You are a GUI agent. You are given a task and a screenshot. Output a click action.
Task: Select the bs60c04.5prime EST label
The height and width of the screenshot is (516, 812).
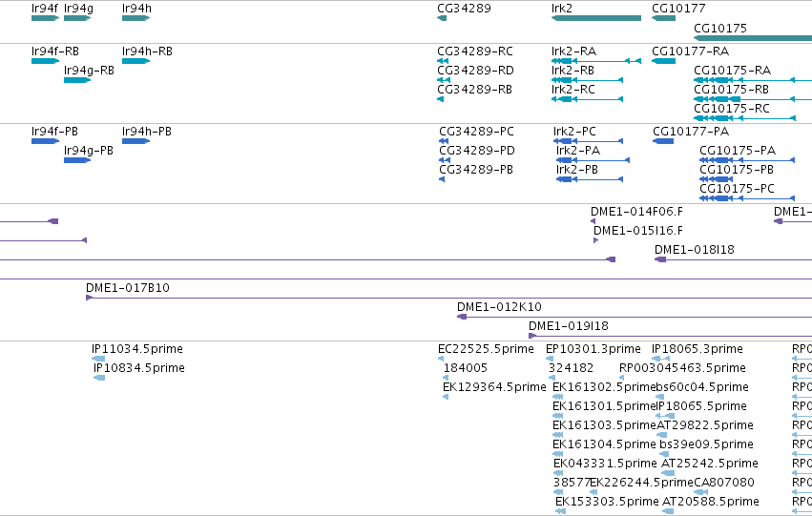pyautogui.click(x=702, y=387)
